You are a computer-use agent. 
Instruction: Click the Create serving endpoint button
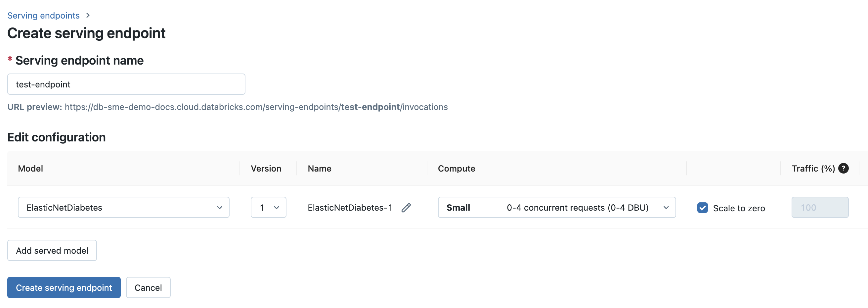pos(64,287)
